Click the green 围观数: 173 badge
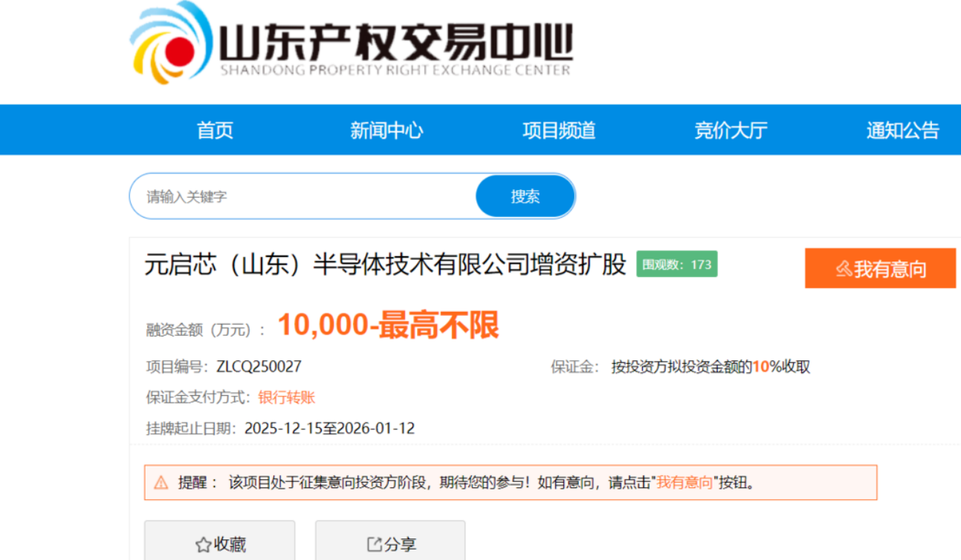This screenshot has width=961, height=560. 677,264
